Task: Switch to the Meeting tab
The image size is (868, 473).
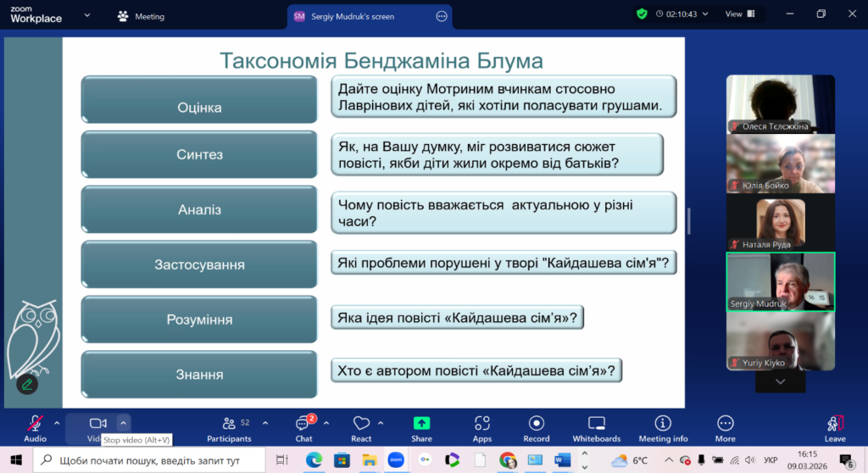Action: pos(141,16)
